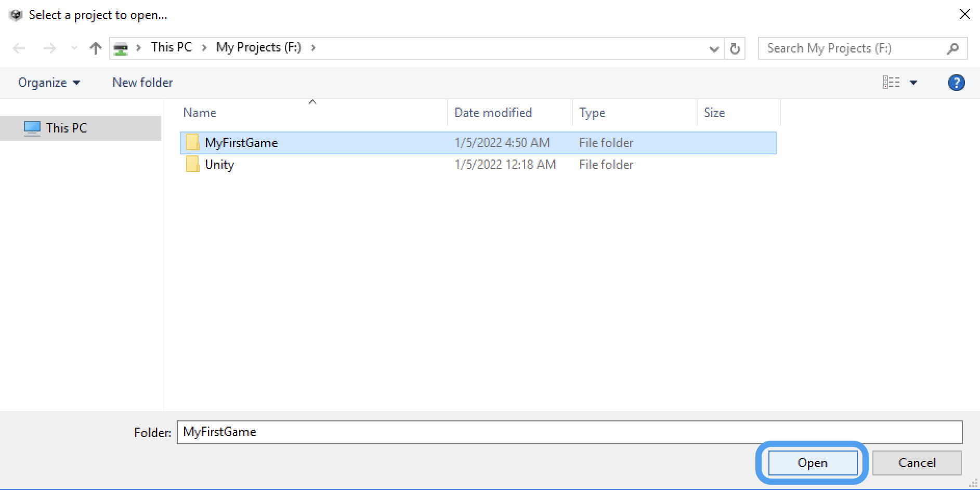Sort files by Date modified column
980x490 pixels.
click(x=493, y=113)
